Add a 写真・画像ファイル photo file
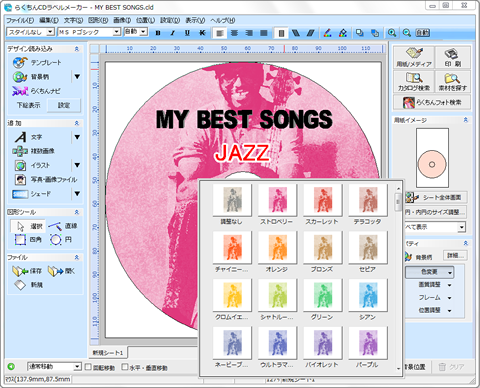Image resolution: width=480 pixels, height=388 pixels. coord(46,179)
